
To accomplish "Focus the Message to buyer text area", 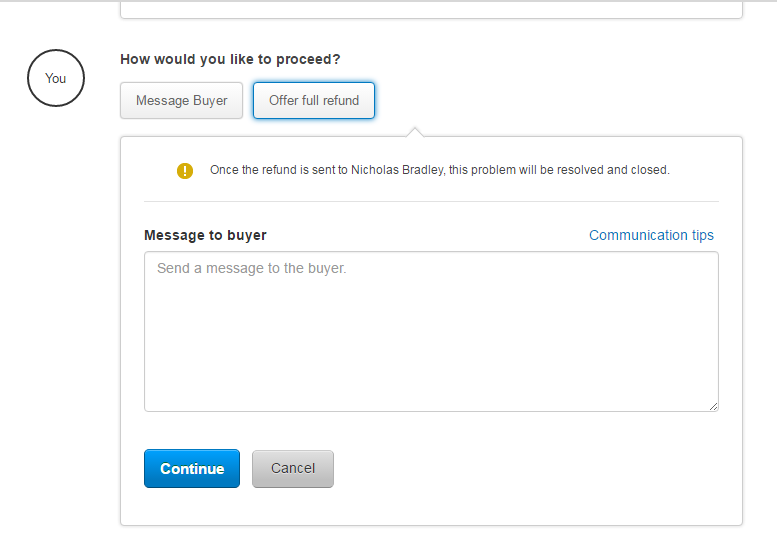I will click(x=431, y=331).
